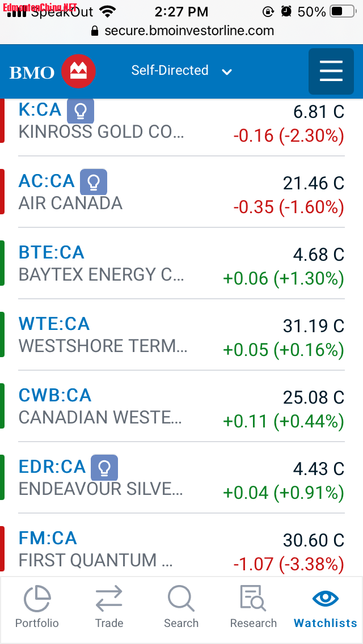Open the WTE:CA ticker link

(x=54, y=324)
